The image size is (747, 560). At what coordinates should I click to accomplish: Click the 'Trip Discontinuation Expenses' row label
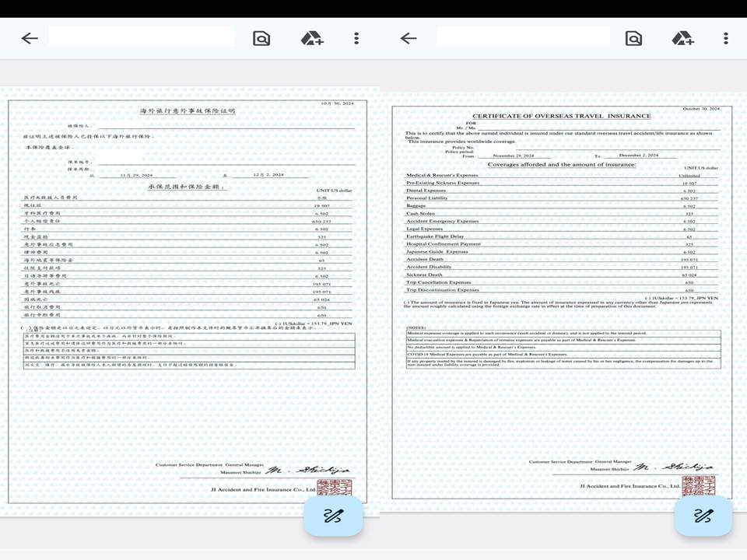(443, 289)
